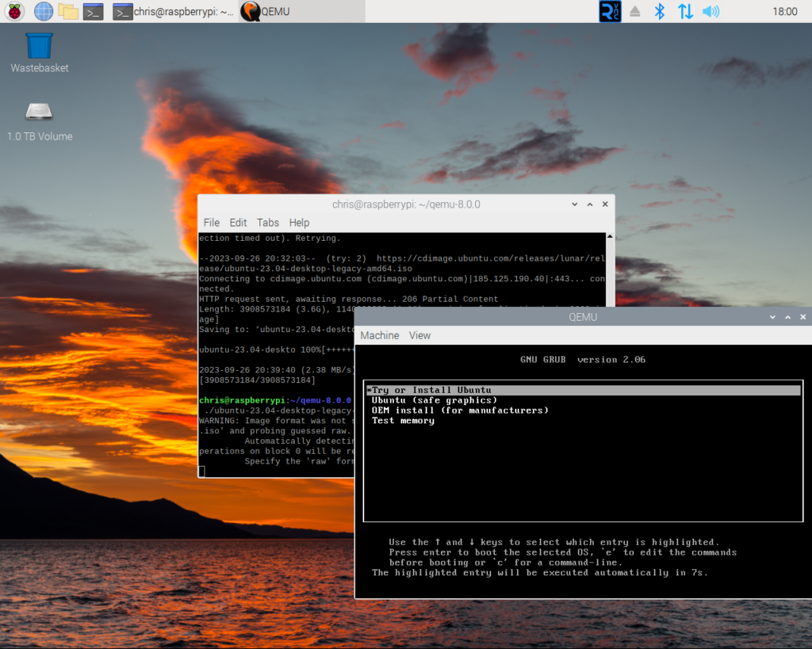Open the QEMU View menu
The height and width of the screenshot is (649, 812).
pos(420,335)
